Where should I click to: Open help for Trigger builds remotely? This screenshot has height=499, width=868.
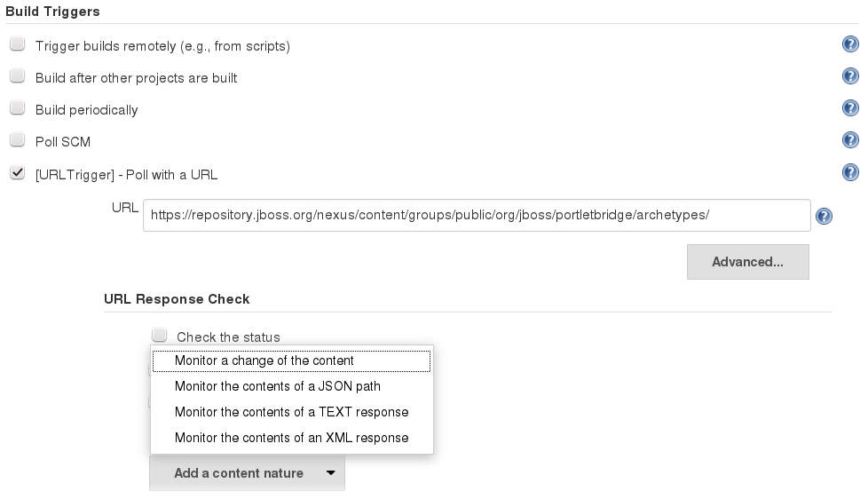pos(850,45)
